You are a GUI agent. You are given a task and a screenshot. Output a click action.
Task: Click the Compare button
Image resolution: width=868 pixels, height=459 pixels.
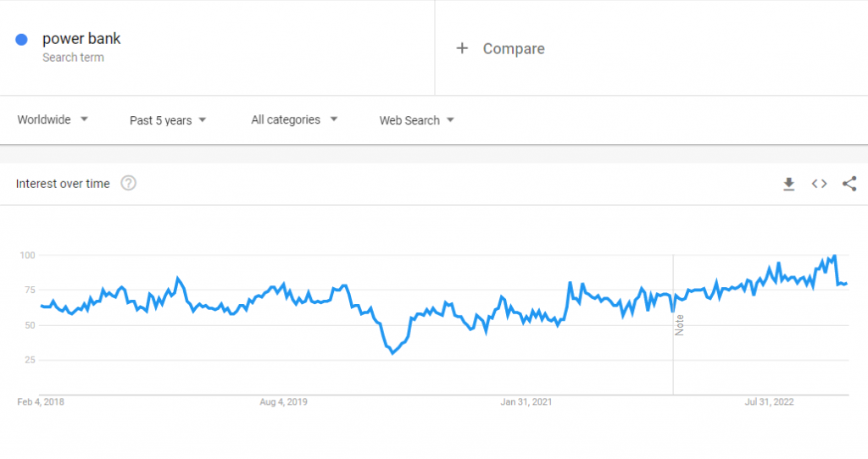tap(513, 49)
